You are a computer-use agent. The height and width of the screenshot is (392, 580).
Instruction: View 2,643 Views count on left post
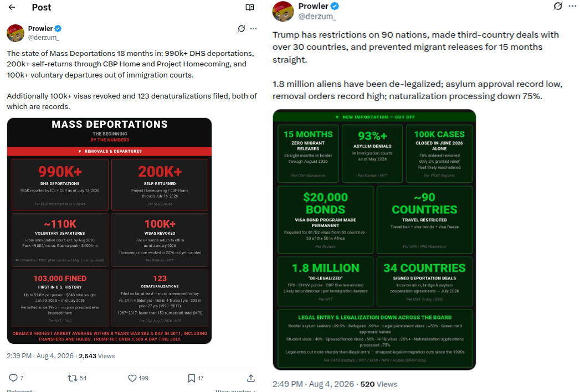coord(96,356)
